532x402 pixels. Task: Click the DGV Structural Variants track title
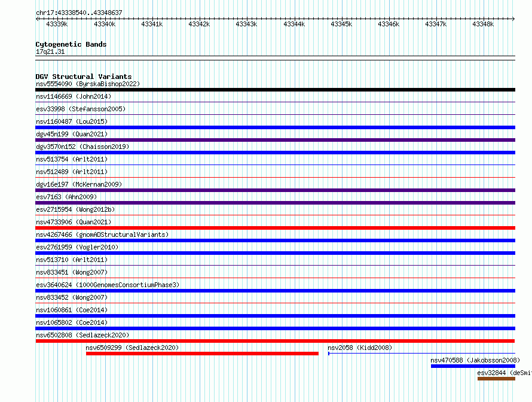pos(84,77)
